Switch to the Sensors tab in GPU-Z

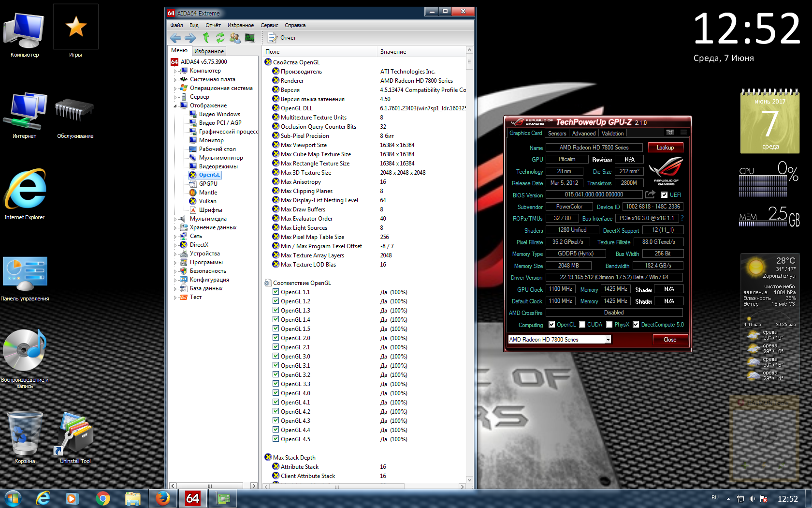[557, 134]
